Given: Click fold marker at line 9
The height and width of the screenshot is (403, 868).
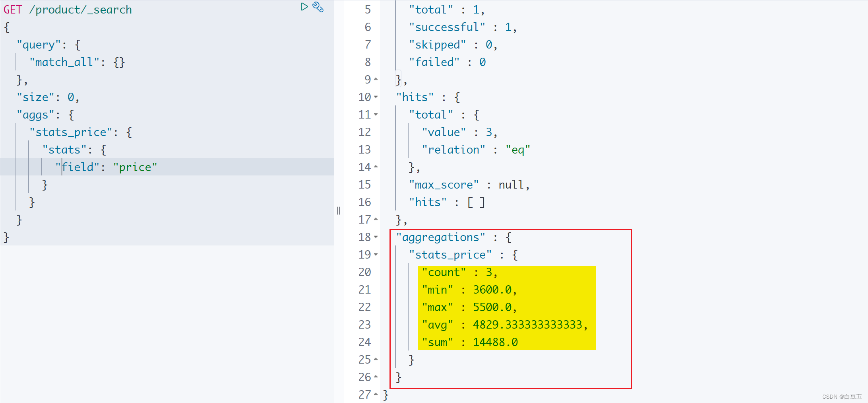Looking at the screenshot, I should point(376,79).
